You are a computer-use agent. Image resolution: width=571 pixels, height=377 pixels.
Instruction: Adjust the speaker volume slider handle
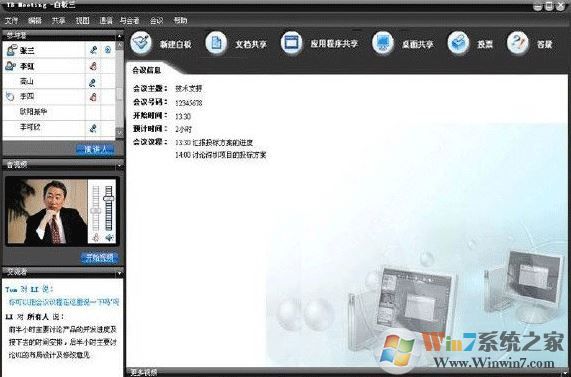(x=109, y=199)
